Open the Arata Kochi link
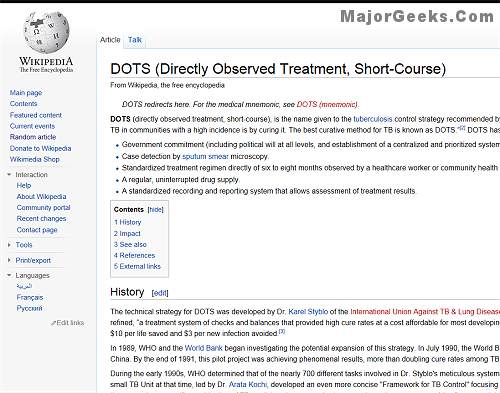The image size is (500, 393). coord(248,384)
